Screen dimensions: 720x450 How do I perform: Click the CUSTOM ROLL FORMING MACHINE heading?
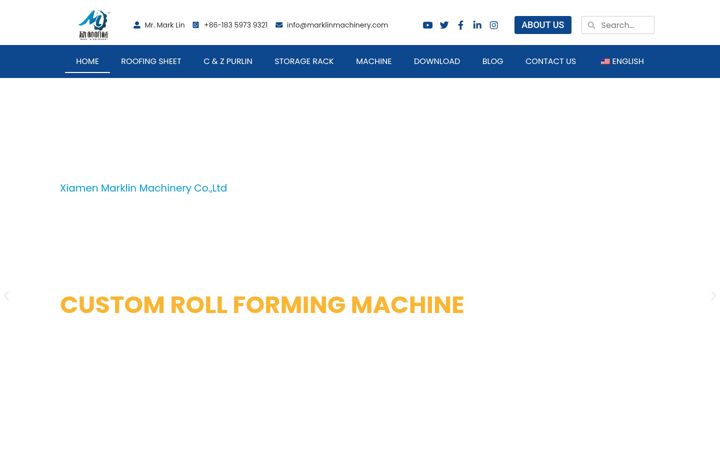262,304
